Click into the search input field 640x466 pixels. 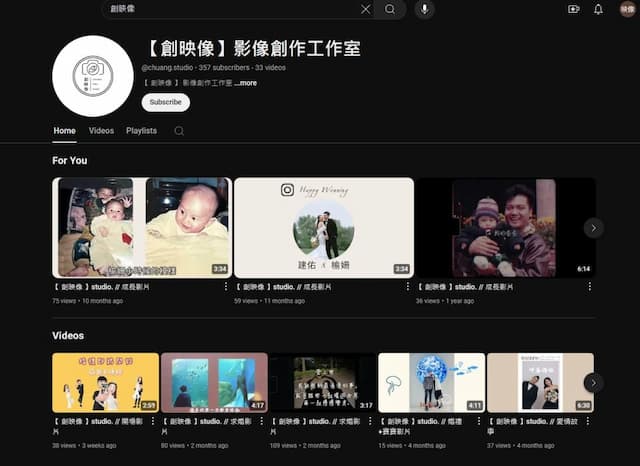pyautogui.click(x=230, y=9)
